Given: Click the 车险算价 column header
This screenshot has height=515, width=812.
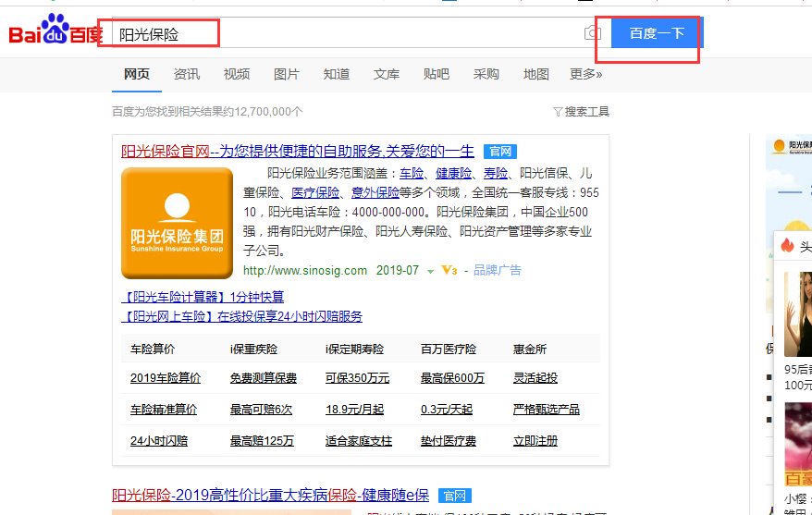Looking at the screenshot, I should [153, 349].
